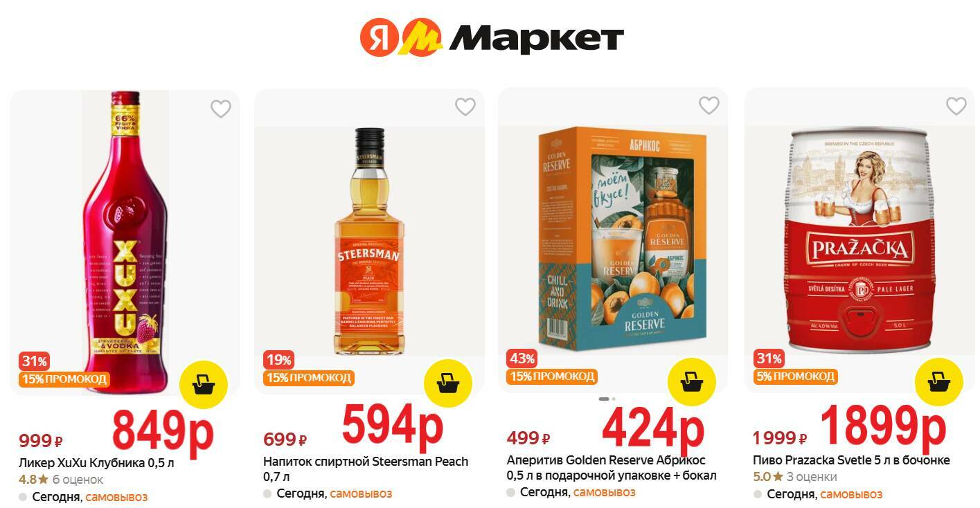980x508 pixels.
Task: Open the Ликер XuXu Клубника 0,5 л title
Action: [x=96, y=463]
